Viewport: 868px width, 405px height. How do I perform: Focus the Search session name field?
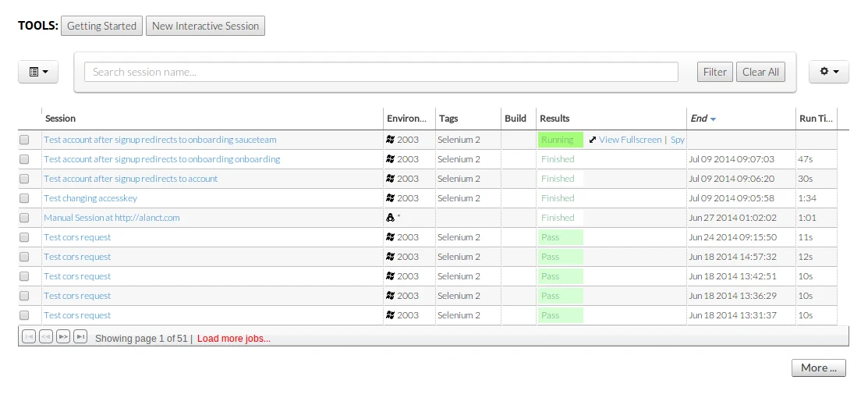[381, 72]
